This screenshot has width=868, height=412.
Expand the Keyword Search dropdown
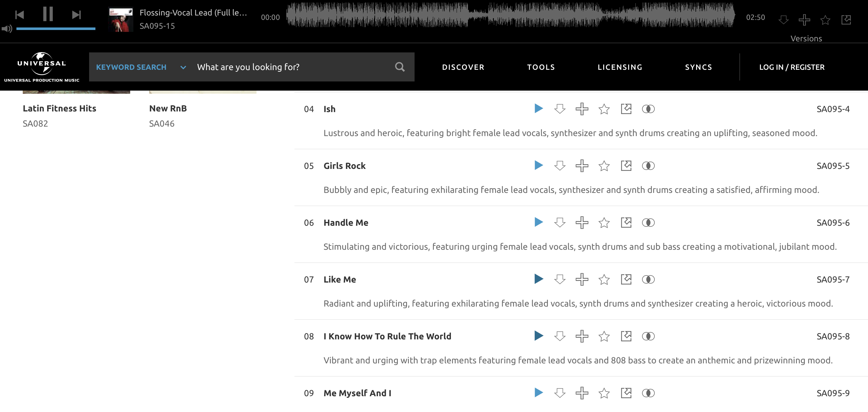(x=183, y=67)
